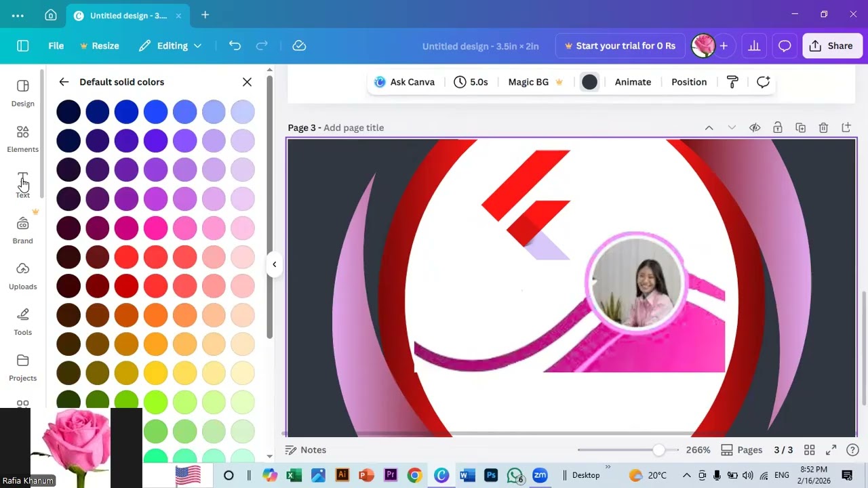Close the Default solid colors panel
This screenshot has width=868, height=488.
[x=247, y=82]
